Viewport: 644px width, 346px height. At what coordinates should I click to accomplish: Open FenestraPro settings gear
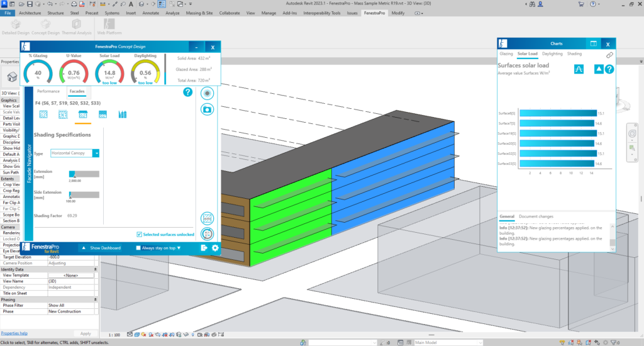click(215, 248)
